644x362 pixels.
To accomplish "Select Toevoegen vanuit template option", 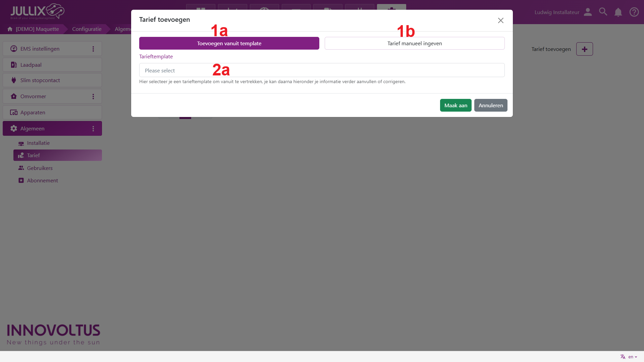I will coord(229,44).
